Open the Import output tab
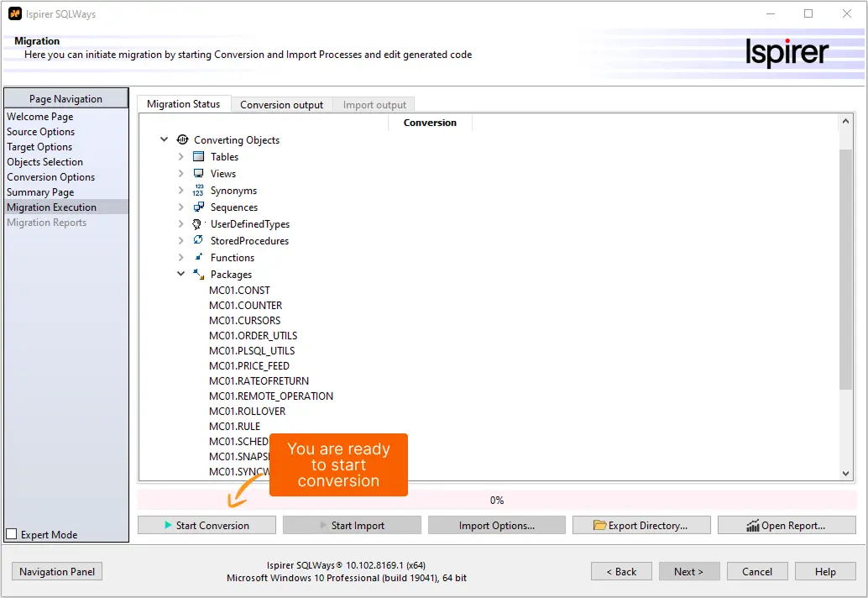Screen dimensions: 868x598 point(374,105)
